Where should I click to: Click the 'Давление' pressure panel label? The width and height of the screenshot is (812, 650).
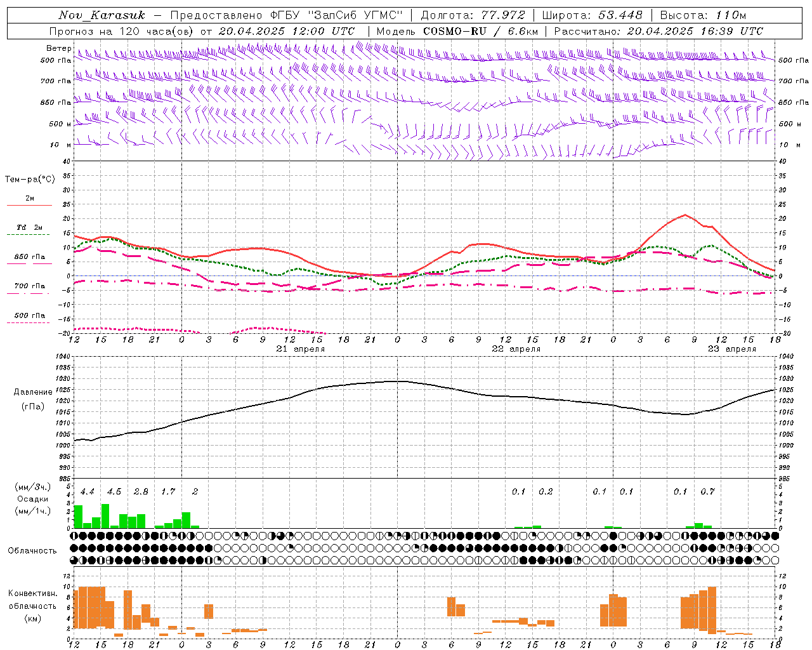click(x=33, y=392)
